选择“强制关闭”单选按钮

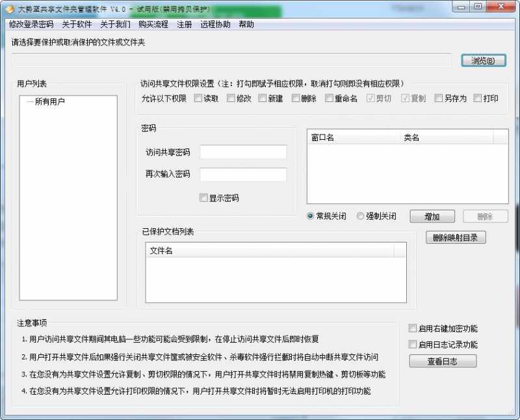click(359, 217)
